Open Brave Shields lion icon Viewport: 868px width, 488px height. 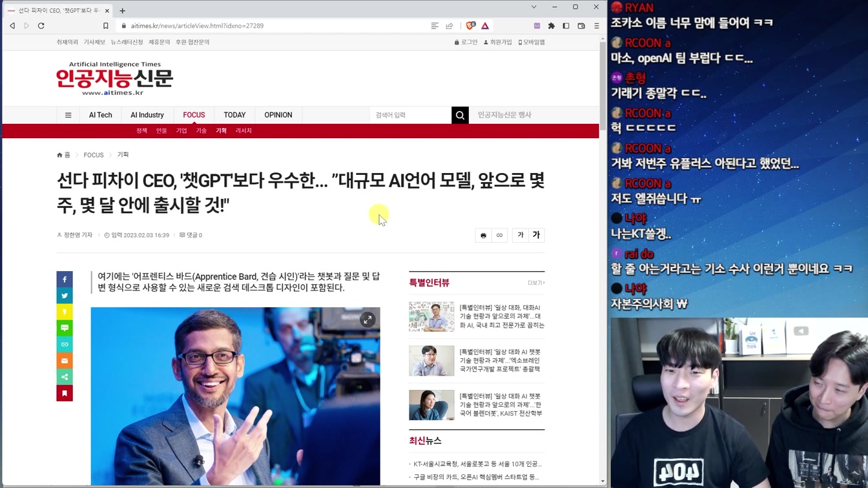coord(470,26)
